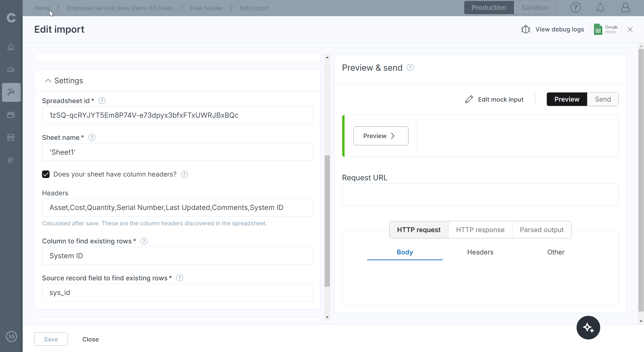Image resolution: width=644 pixels, height=352 pixels.
Task: Select the Headers tab under HTTP request
Action: coord(480,252)
